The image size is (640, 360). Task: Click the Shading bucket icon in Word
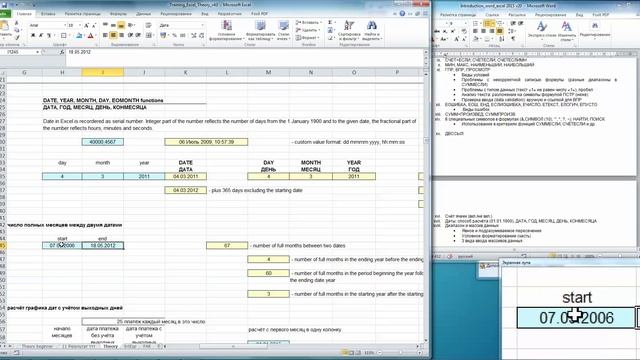476,38
